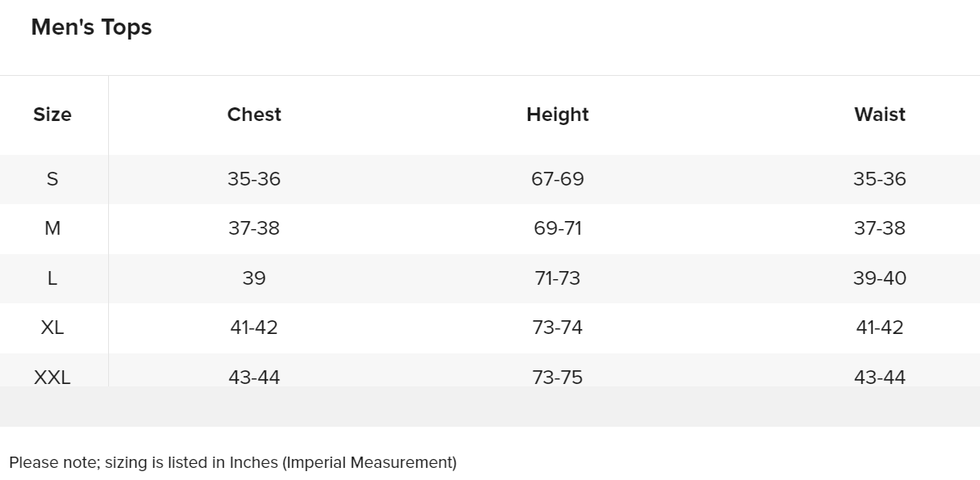The width and height of the screenshot is (980, 480).
Task: Select the Chest column header
Action: pos(254,115)
